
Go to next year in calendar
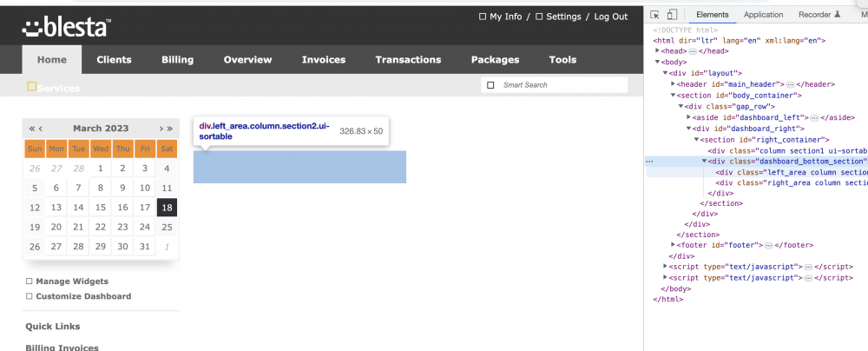coord(170,128)
